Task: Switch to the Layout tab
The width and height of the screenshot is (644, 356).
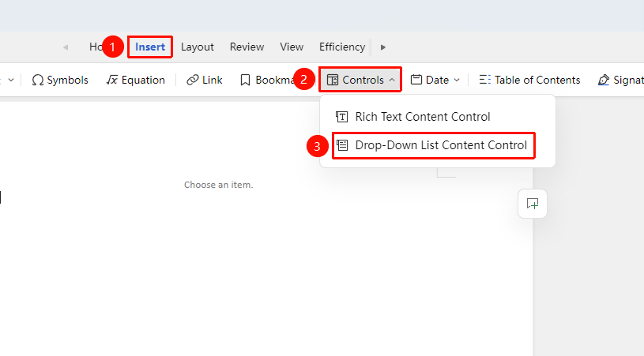Action: (x=197, y=47)
